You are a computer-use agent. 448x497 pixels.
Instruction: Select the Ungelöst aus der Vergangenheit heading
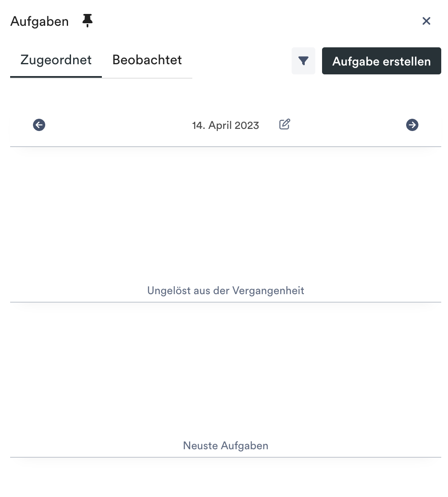226,291
